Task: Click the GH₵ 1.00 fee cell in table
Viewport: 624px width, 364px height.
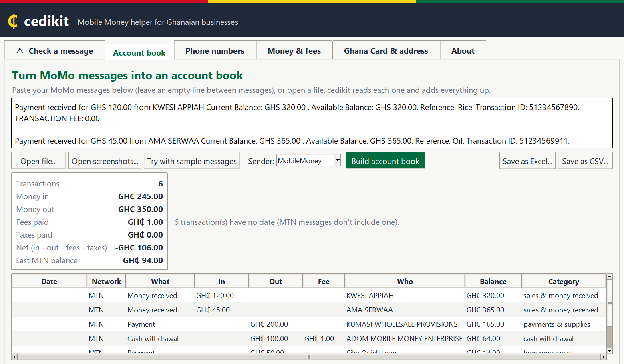Action: [319, 339]
